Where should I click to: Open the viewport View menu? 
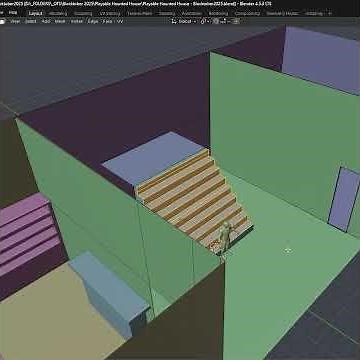pyautogui.click(x=15, y=21)
